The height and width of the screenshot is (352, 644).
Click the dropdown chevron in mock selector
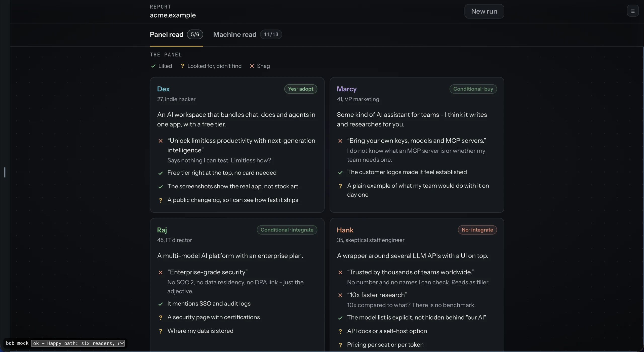pyautogui.click(x=121, y=343)
